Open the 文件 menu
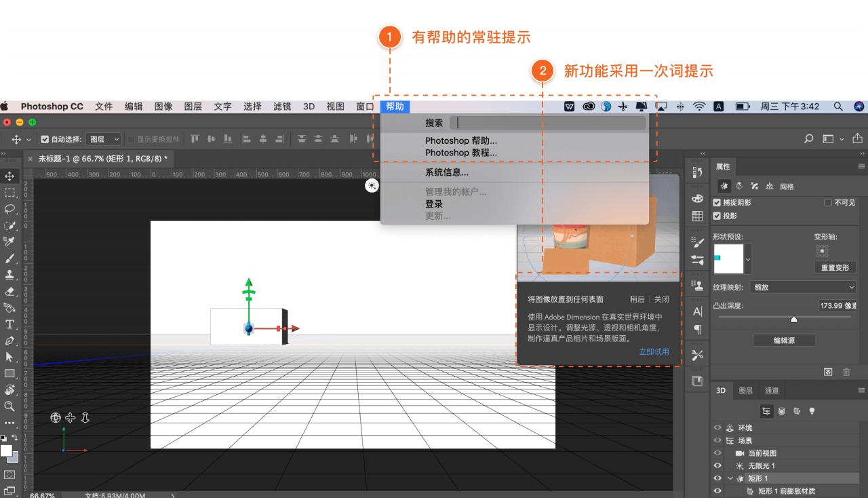The width and height of the screenshot is (868, 498). pos(104,107)
